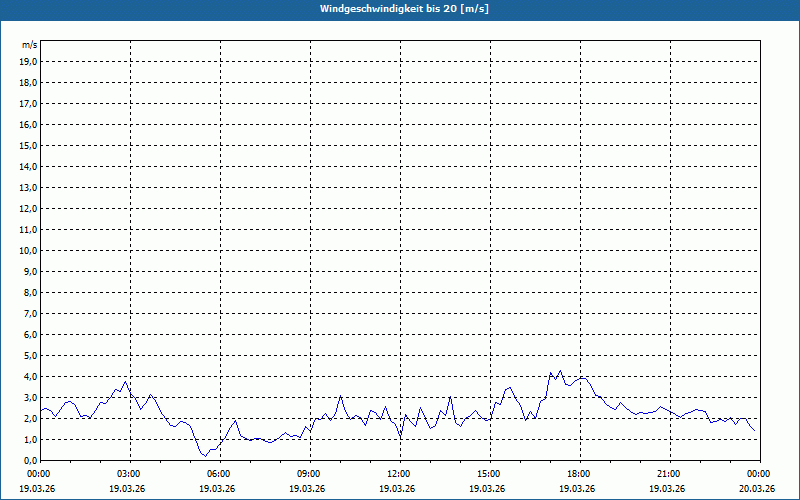This screenshot has width=800, height=500.
Task: Click the 21:00 time axis label
Action: click(668, 474)
